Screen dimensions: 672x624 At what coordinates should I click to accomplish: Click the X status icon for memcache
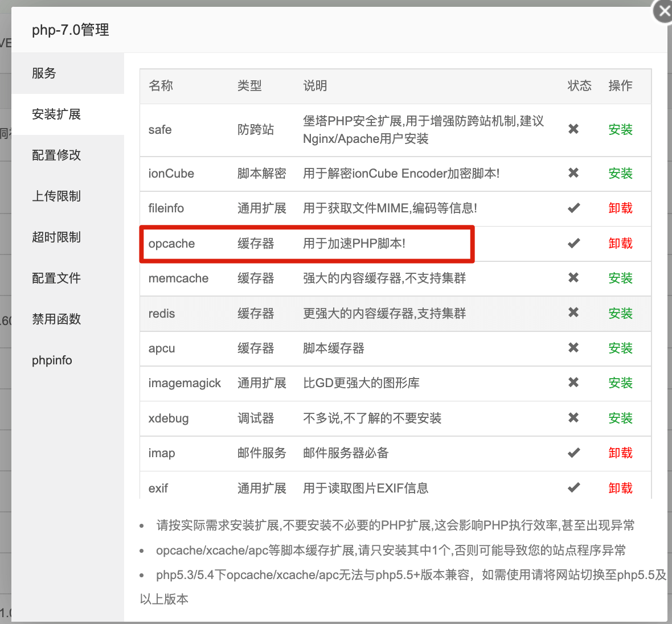(573, 278)
